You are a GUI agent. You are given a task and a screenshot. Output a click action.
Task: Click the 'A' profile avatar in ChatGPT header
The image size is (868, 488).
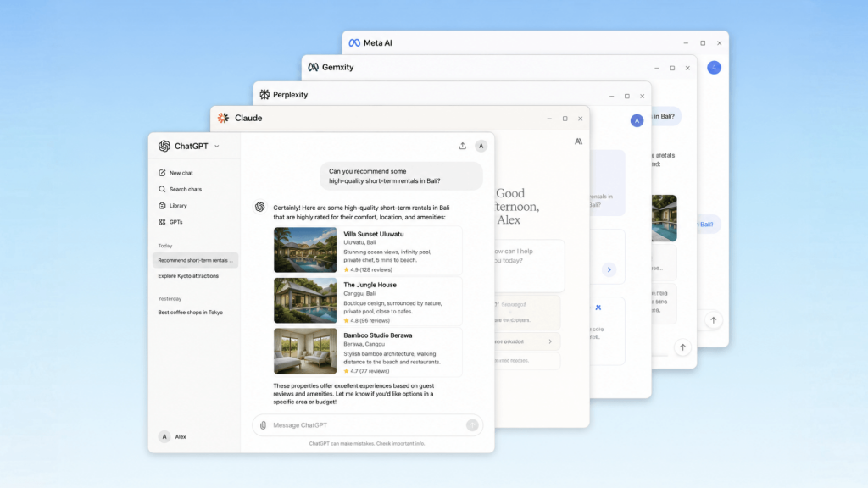(x=481, y=146)
